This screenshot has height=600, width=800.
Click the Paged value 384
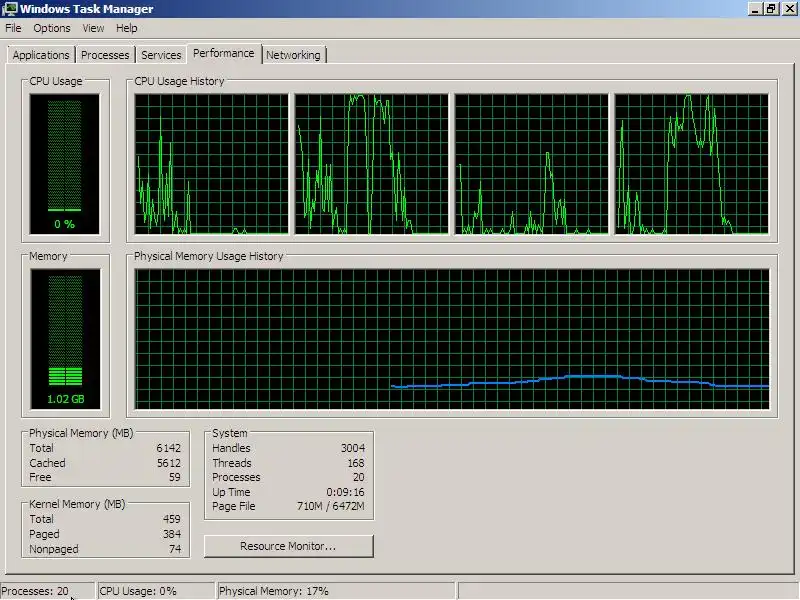click(172, 534)
